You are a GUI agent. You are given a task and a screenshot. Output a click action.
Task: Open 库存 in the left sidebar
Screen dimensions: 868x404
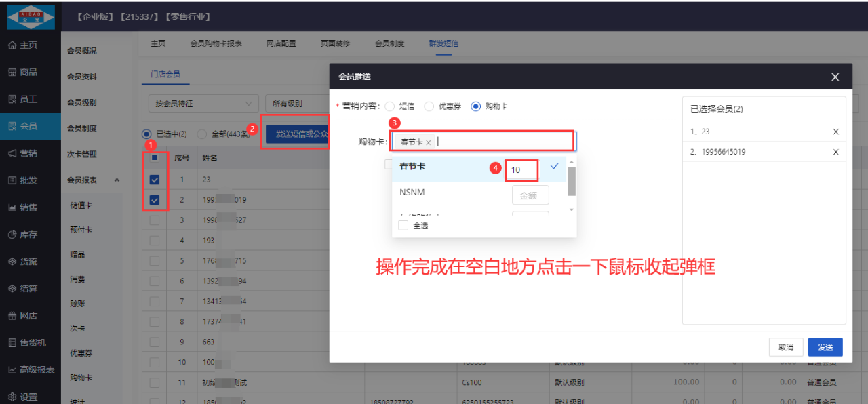[x=23, y=235]
